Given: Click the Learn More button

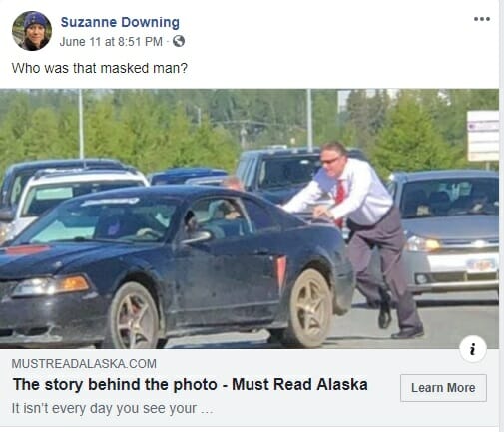Looking at the screenshot, I should tap(443, 388).
